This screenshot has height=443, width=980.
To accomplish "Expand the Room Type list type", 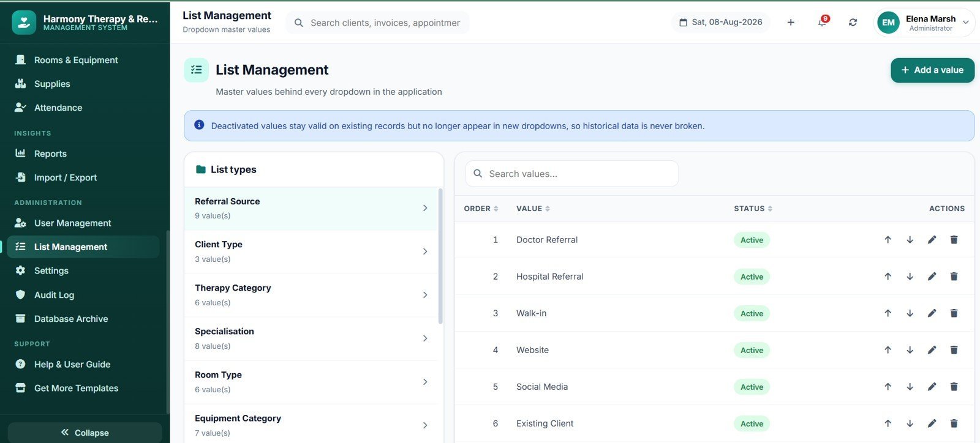I will point(311,382).
